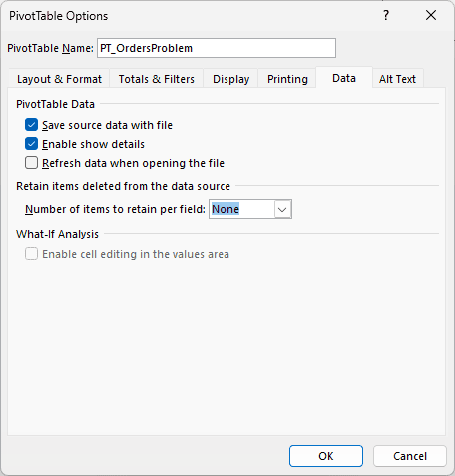Screen dimensions: 455x476
Task: Select the Display tab
Action: [231, 79]
